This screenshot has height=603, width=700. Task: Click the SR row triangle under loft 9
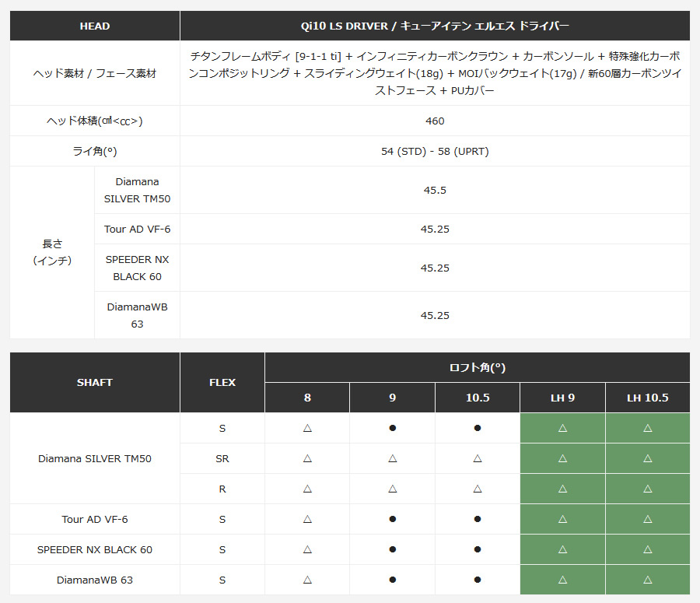coord(393,459)
